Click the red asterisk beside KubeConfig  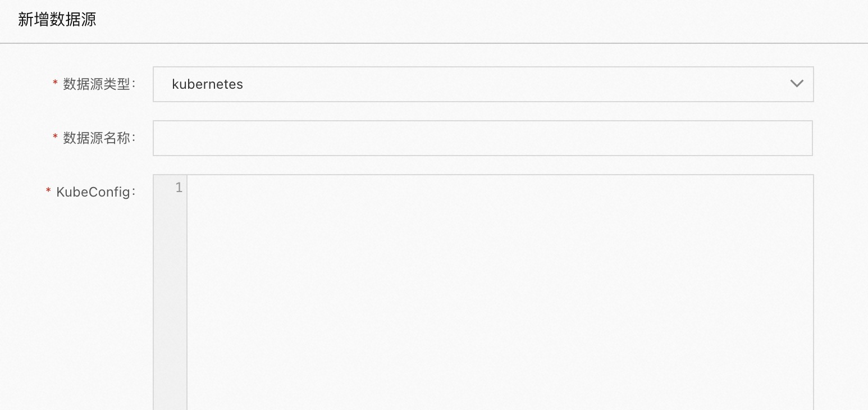tap(48, 192)
